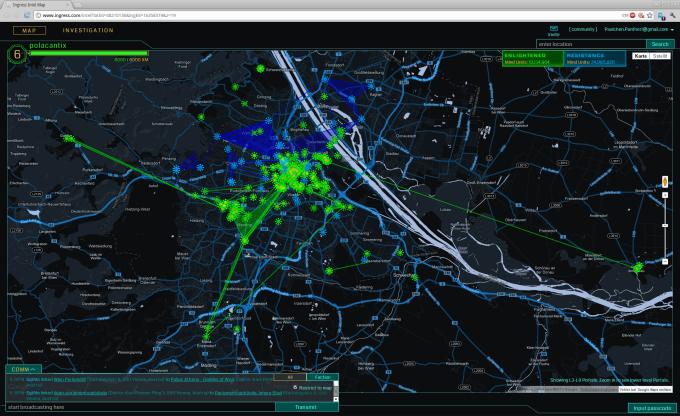This screenshot has width=680, height=416.
Task: Click the green XM energy bar
Action: [x=88, y=53]
